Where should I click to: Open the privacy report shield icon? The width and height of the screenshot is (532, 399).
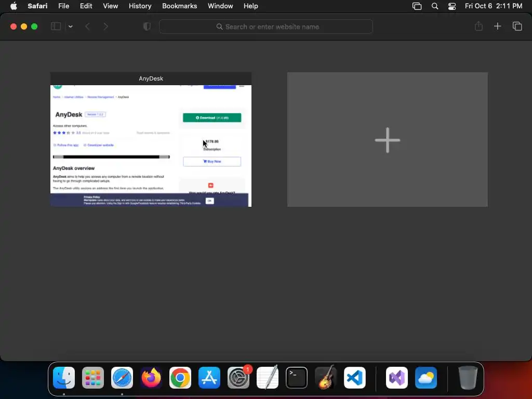coord(147,26)
